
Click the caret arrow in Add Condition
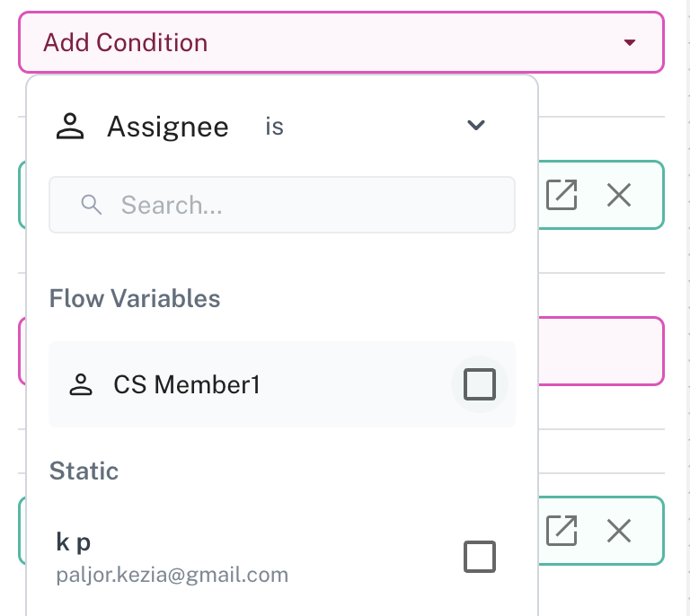630,42
